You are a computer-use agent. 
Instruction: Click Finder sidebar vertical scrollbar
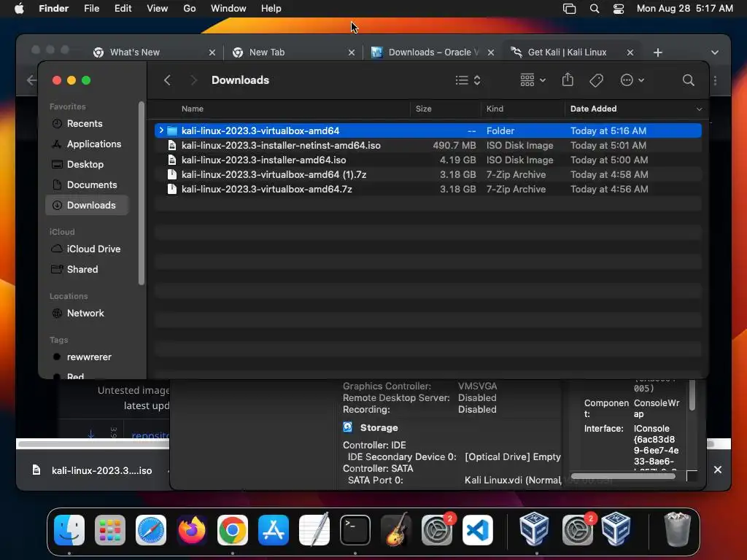[141, 192]
